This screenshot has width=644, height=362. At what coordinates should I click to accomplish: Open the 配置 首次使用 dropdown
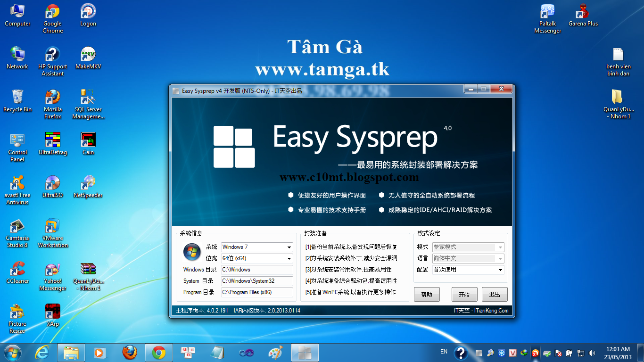468,270
